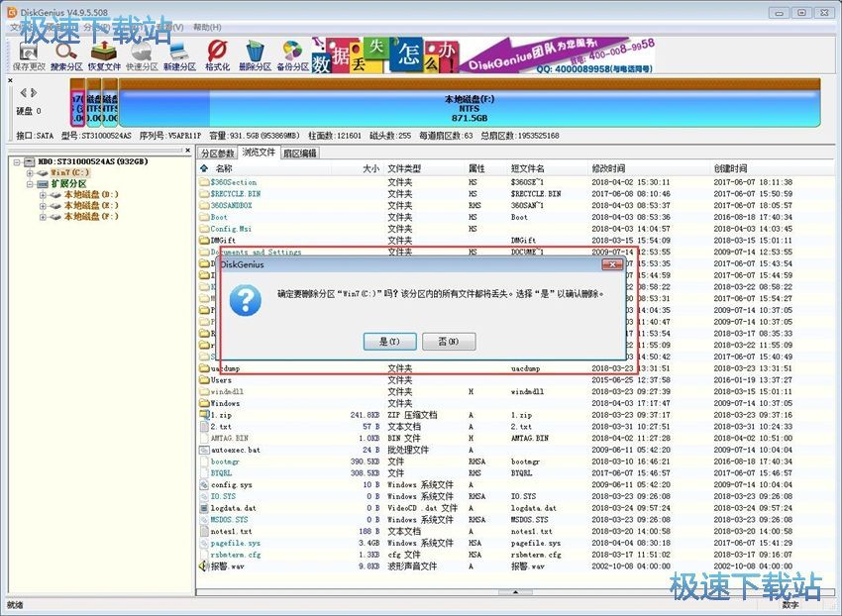The height and width of the screenshot is (616, 842).
Task: Select the 格式化 format tool
Action: point(217,55)
